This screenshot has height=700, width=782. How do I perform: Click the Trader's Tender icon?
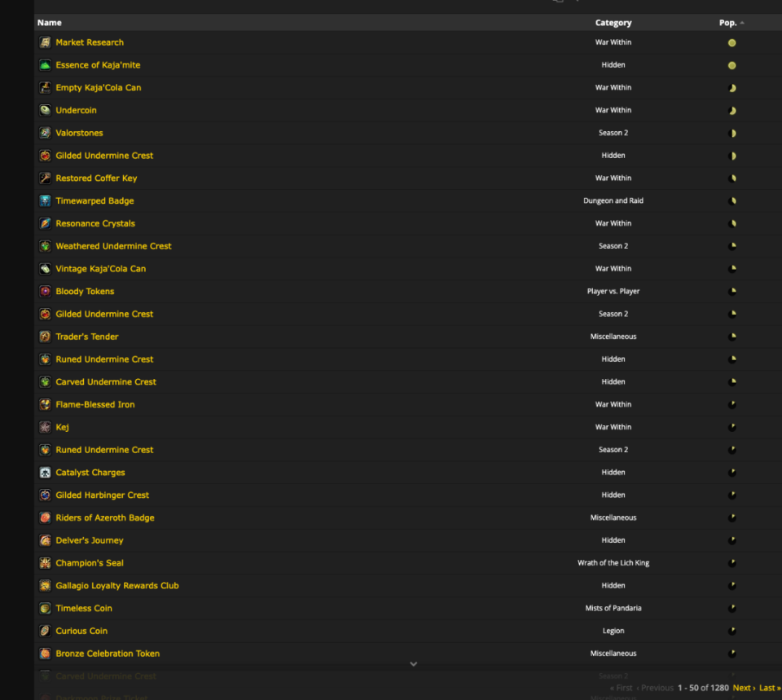[45, 337]
